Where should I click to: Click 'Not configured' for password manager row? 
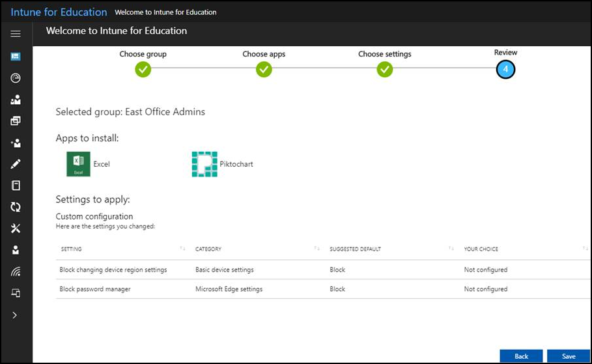click(x=486, y=289)
